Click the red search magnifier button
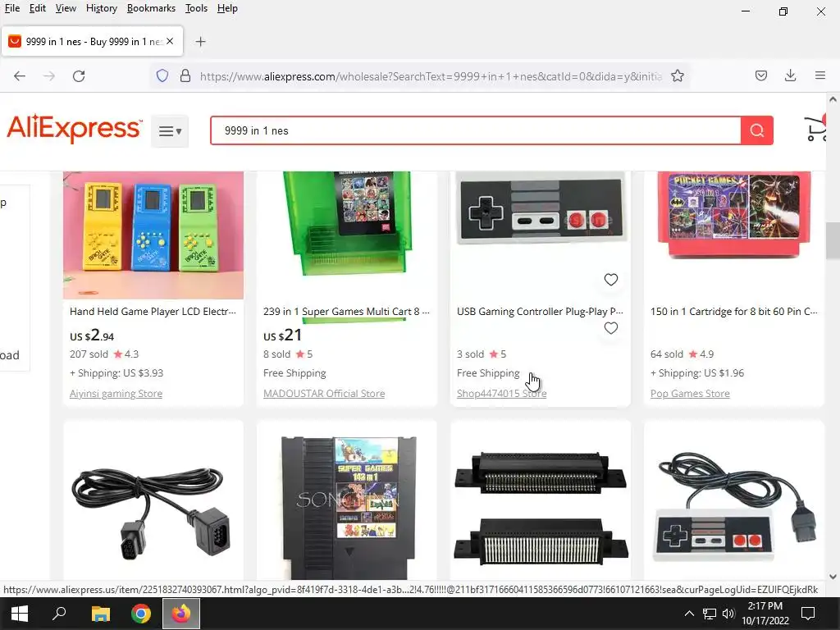This screenshot has height=630, width=840. pos(756,130)
